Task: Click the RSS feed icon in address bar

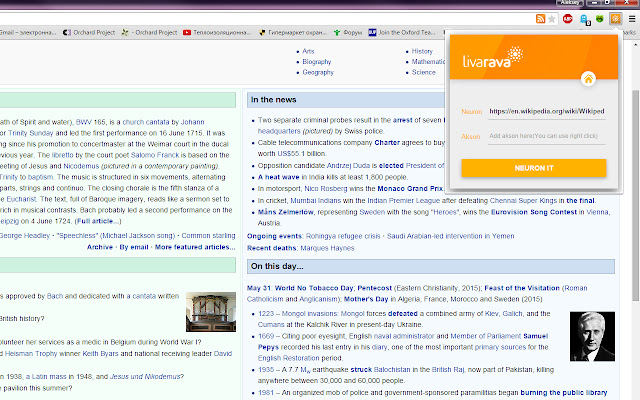Action: pyautogui.click(x=541, y=18)
